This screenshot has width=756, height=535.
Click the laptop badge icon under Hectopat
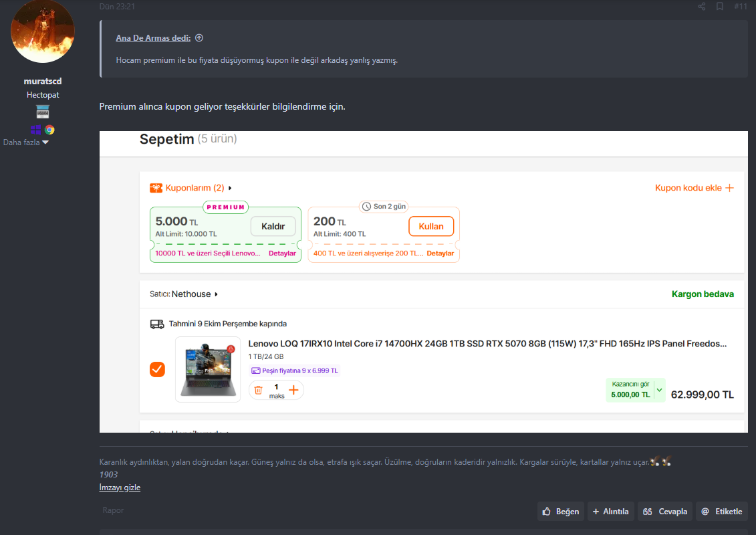42,112
